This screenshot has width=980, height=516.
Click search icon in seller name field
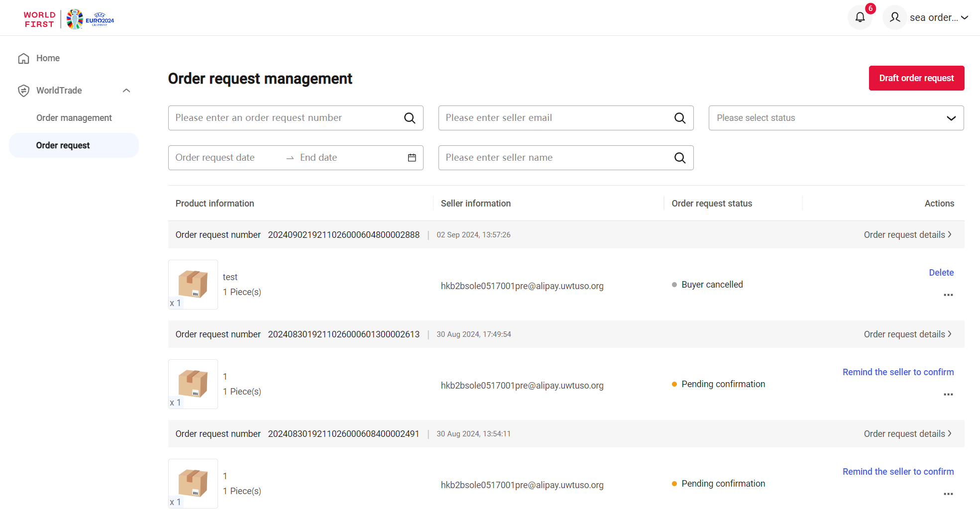[x=679, y=158]
